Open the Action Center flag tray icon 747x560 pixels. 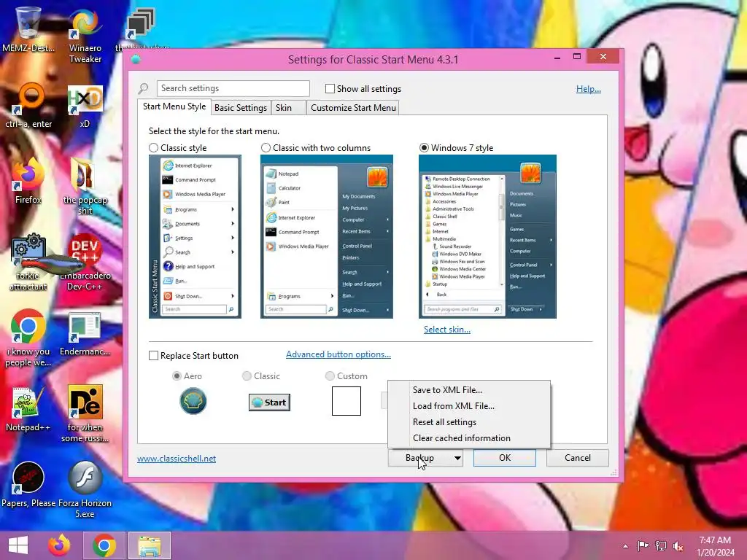[643, 545]
